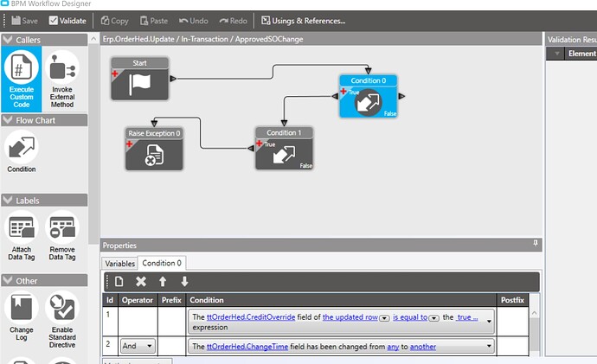
Task: Select the Execute Custom Code caller
Action: [x=22, y=79]
